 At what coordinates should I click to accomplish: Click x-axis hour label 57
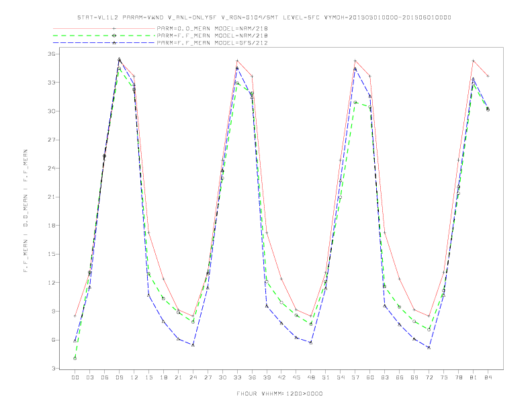(x=355, y=377)
